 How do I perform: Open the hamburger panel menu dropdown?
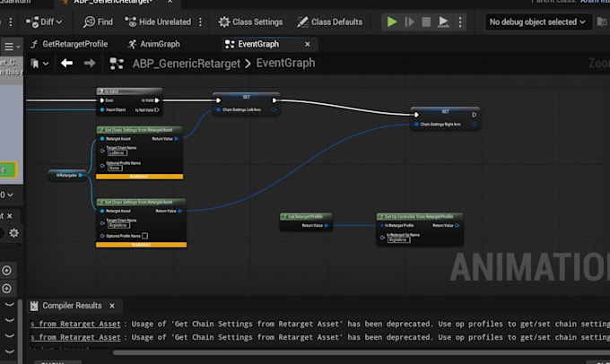tap(12, 47)
